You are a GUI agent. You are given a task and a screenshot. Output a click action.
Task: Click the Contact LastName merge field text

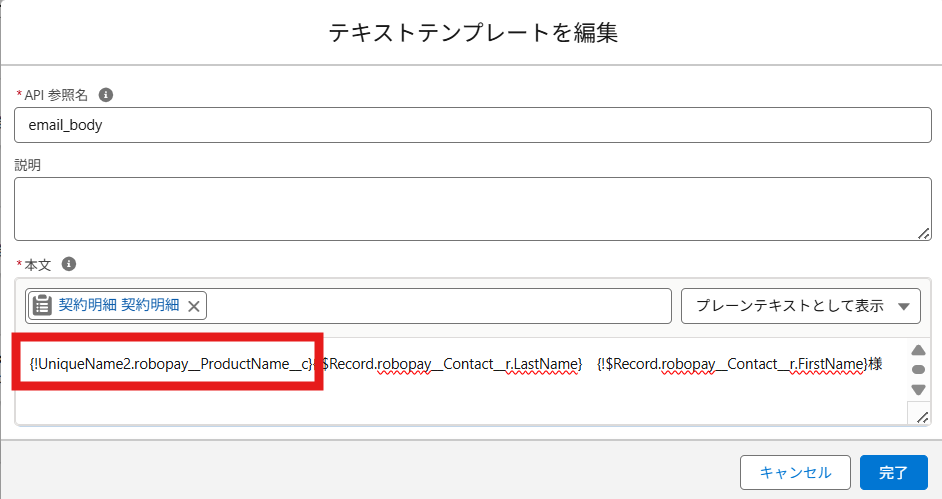click(x=452, y=365)
